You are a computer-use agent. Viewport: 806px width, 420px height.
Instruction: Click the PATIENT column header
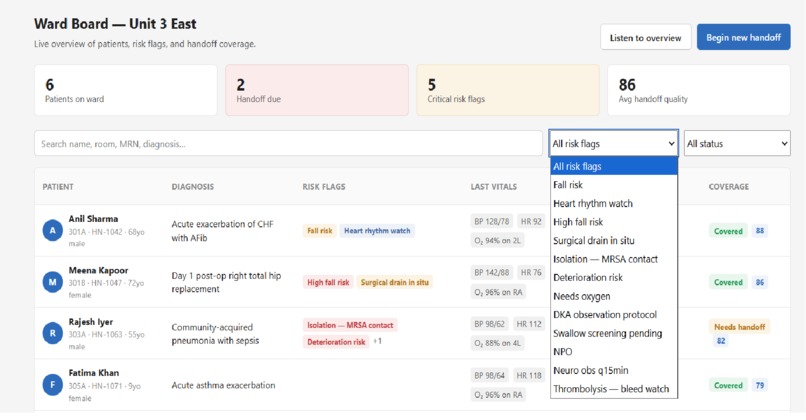pos(58,187)
